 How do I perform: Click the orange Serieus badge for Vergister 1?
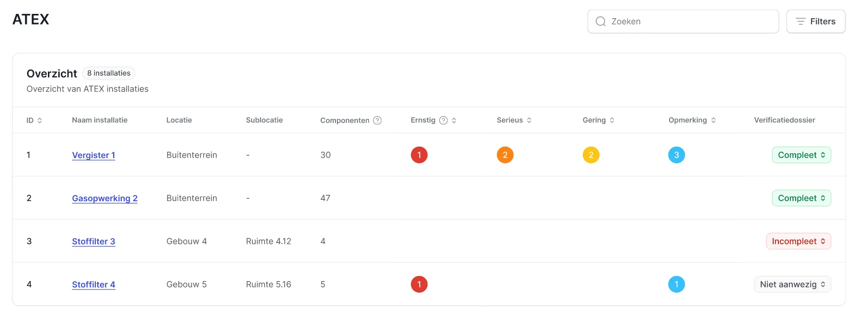(505, 155)
